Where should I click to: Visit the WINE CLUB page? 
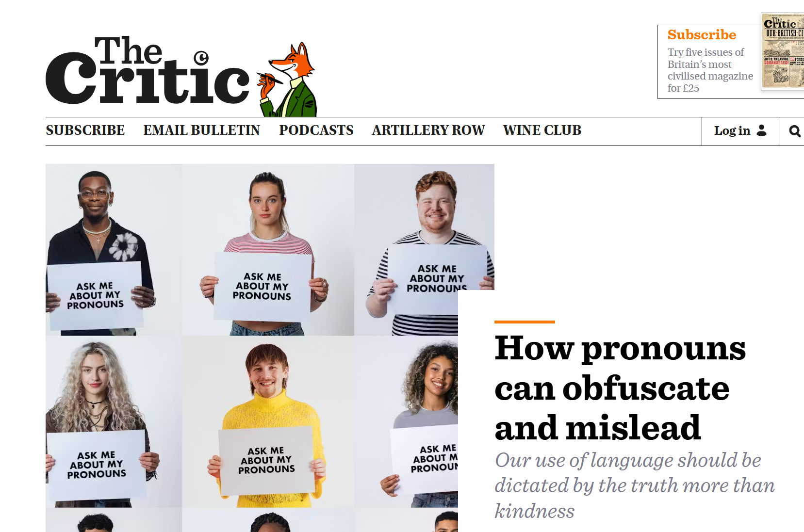(x=542, y=130)
